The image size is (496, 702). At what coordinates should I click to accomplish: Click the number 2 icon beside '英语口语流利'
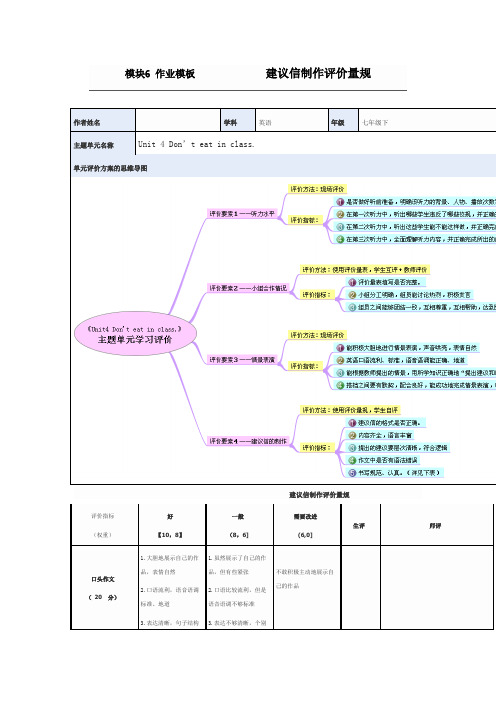coord(340,360)
